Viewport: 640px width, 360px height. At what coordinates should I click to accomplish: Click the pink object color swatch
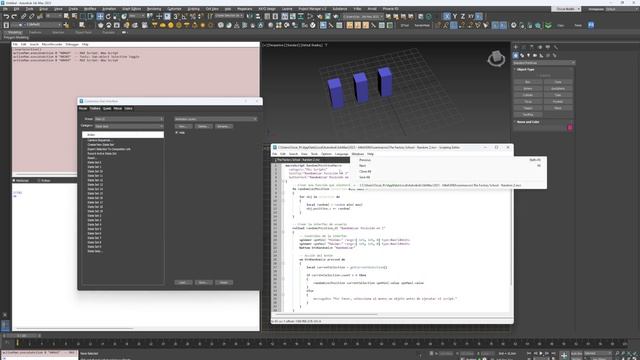click(x=570, y=128)
